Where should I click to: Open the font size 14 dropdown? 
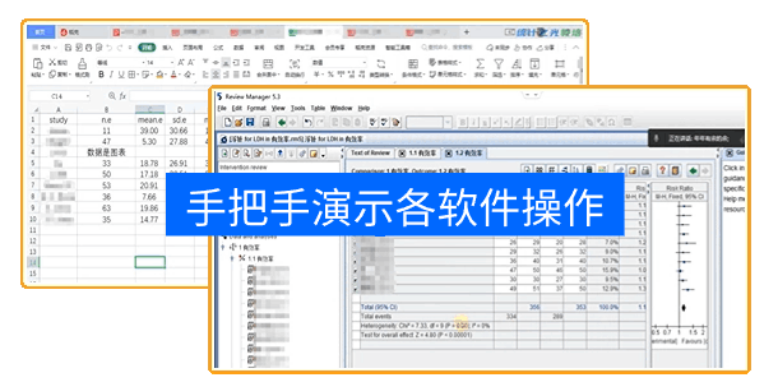click(172, 63)
